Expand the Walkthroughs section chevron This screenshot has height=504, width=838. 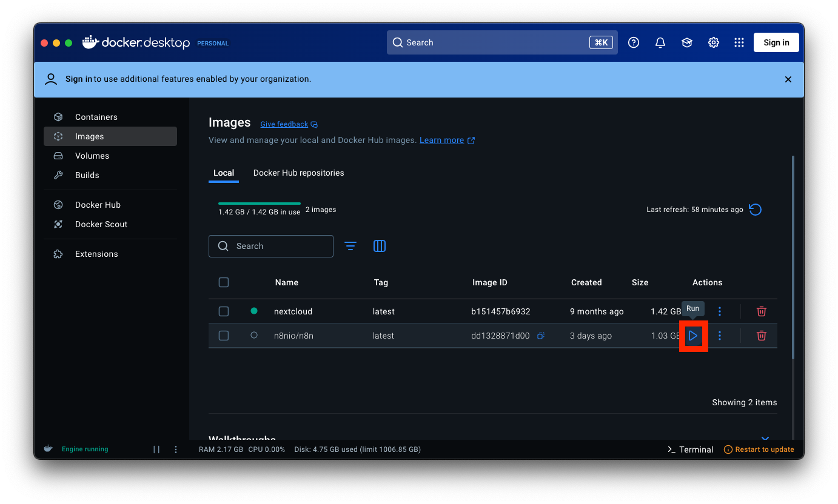pyautogui.click(x=765, y=438)
